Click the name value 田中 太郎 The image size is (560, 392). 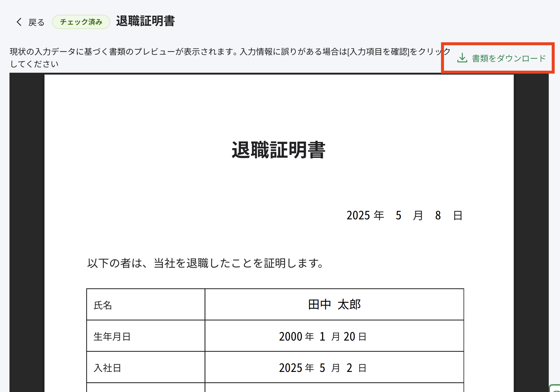(334, 304)
